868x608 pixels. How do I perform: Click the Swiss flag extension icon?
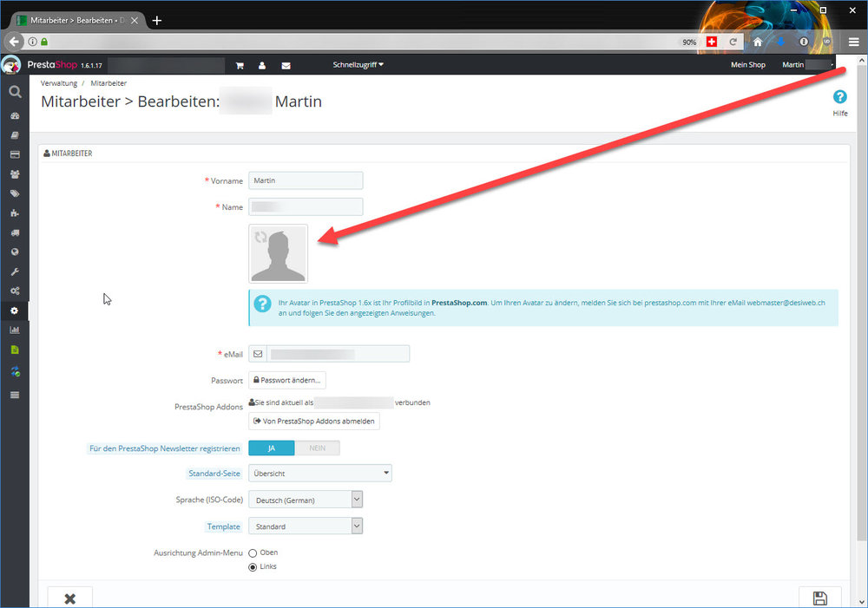point(712,42)
